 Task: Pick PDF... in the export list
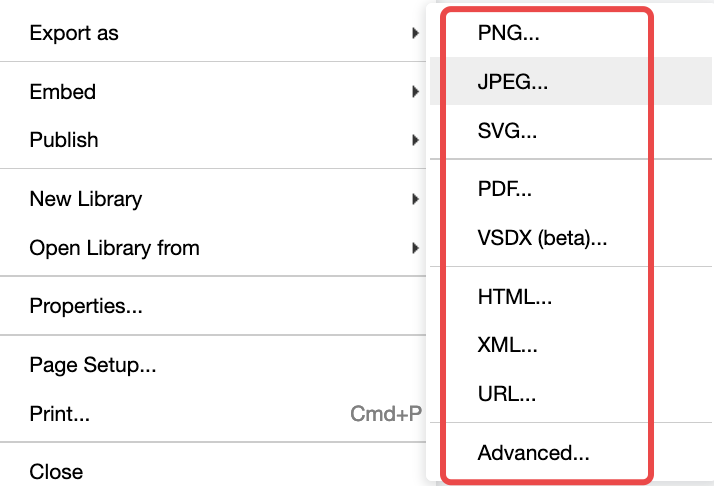point(506,190)
